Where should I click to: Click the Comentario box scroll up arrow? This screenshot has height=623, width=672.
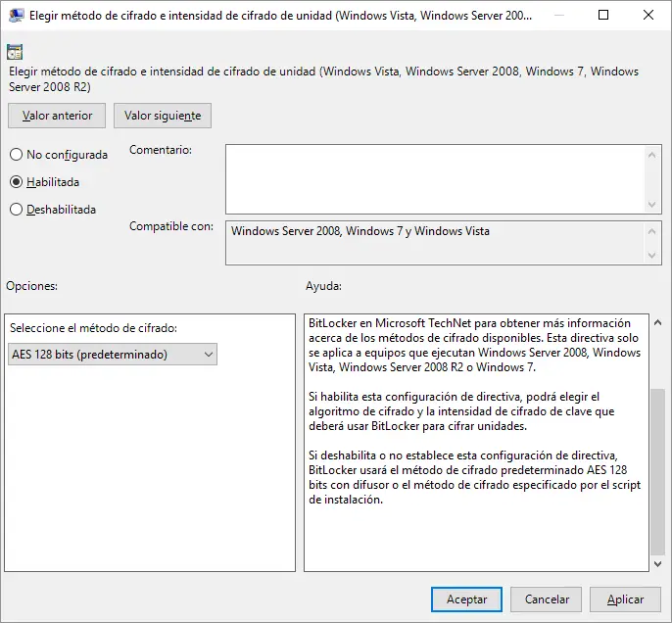pos(651,155)
